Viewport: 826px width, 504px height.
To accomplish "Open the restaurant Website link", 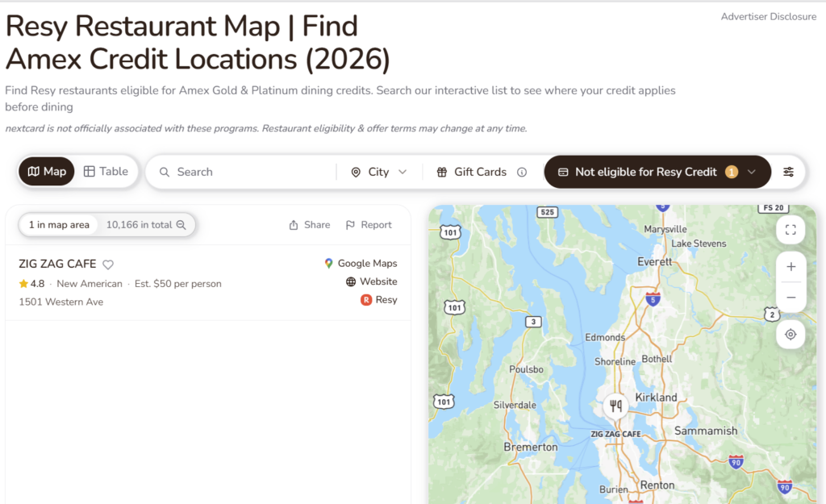I will 371,281.
